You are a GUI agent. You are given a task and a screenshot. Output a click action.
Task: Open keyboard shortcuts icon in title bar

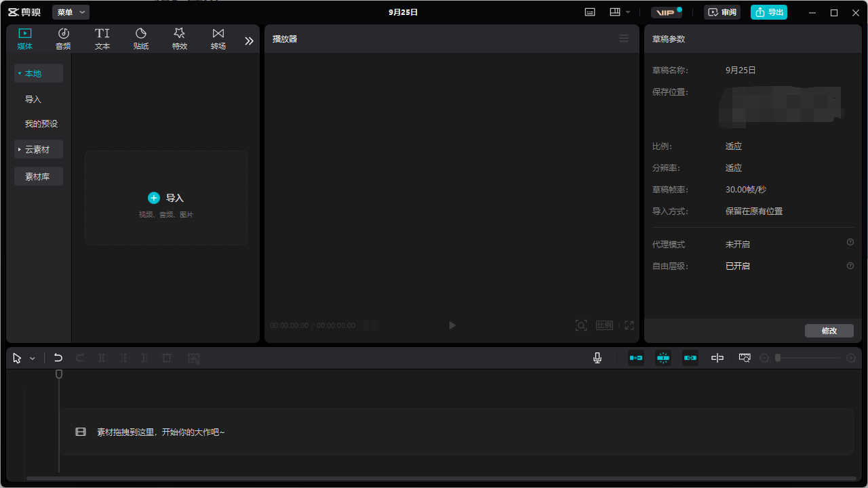click(x=590, y=12)
